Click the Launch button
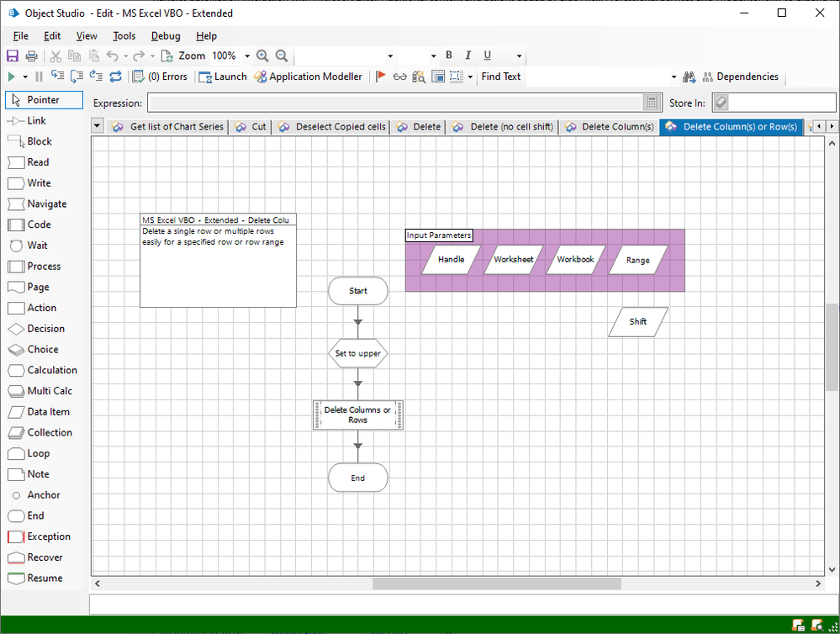This screenshot has width=840, height=634. coord(222,77)
